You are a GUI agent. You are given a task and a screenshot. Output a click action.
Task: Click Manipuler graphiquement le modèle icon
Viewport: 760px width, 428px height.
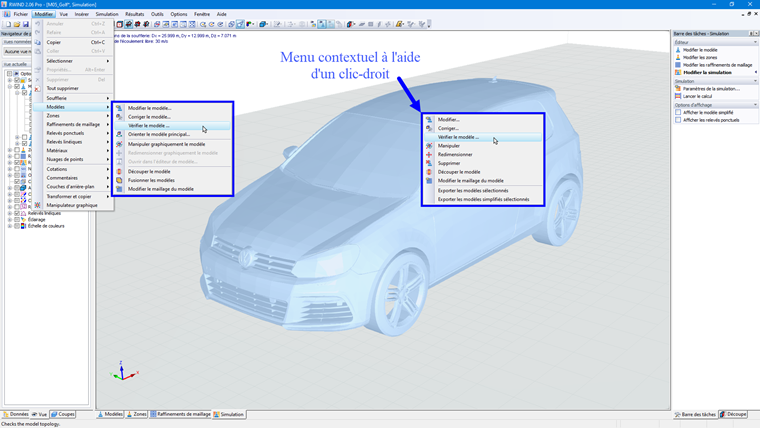tap(119, 144)
